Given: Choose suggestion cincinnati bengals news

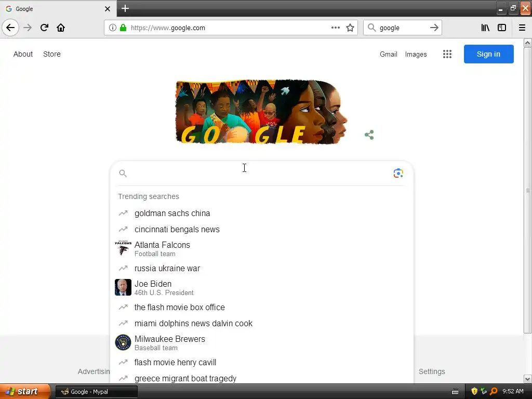Looking at the screenshot, I should coord(177,229).
